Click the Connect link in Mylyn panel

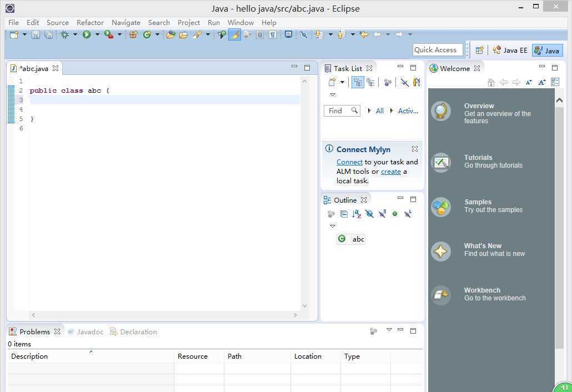tap(349, 162)
